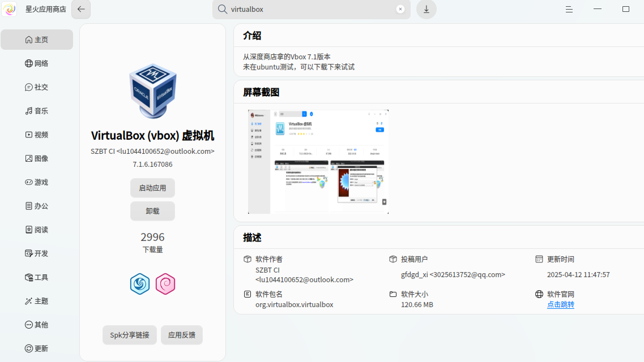Click the download count 2996
The image size is (644, 362).
coord(152,237)
